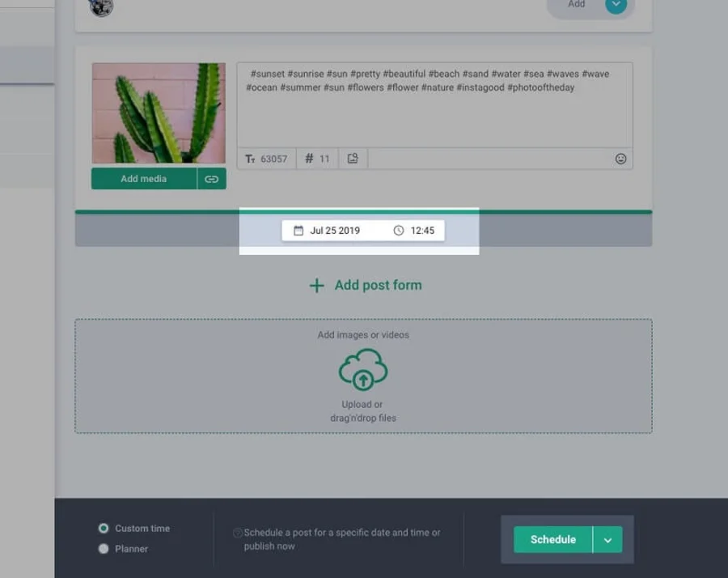Click the hashtag counter icon

pyautogui.click(x=309, y=159)
